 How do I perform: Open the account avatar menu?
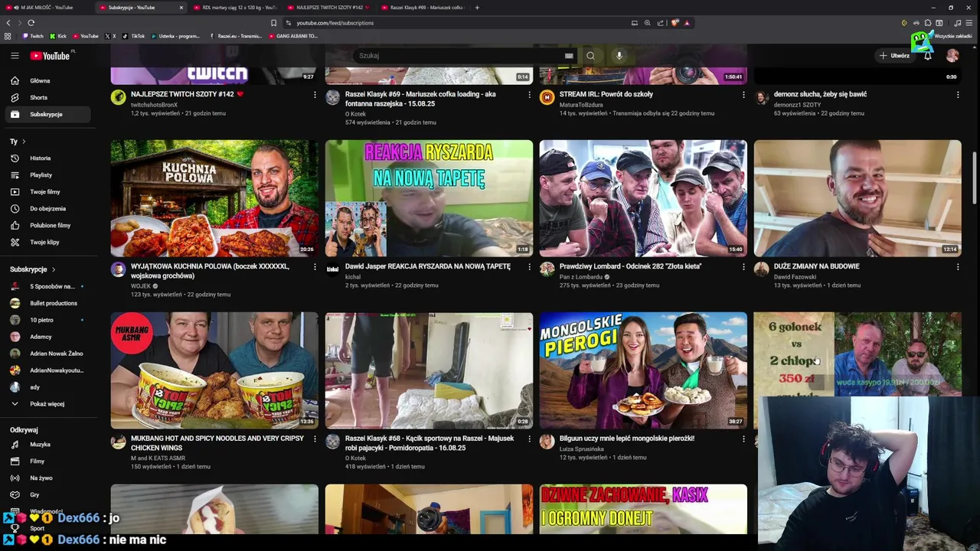[x=952, y=55]
